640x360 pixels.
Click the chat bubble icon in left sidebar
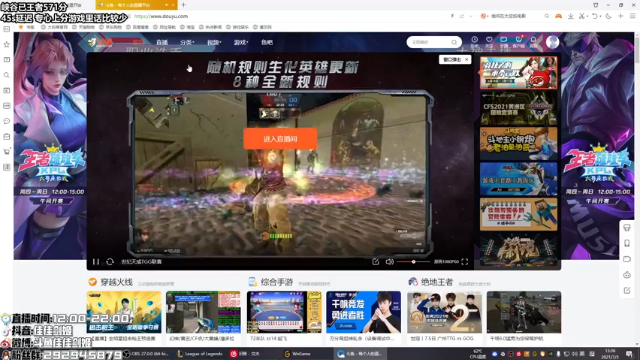click(x=7, y=121)
